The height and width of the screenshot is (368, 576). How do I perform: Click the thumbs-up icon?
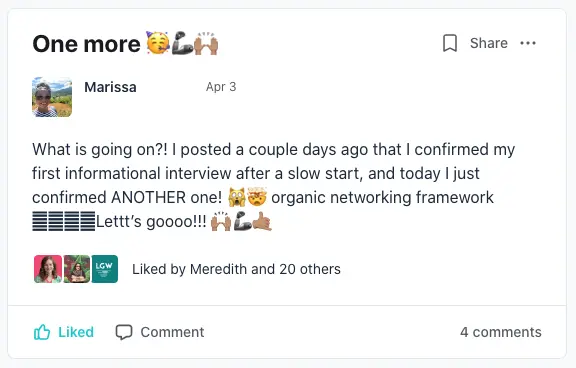pyautogui.click(x=42, y=332)
